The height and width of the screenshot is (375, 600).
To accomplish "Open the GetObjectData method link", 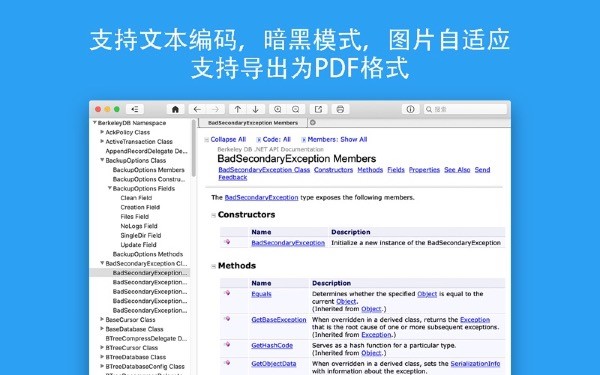I will 274,364.
